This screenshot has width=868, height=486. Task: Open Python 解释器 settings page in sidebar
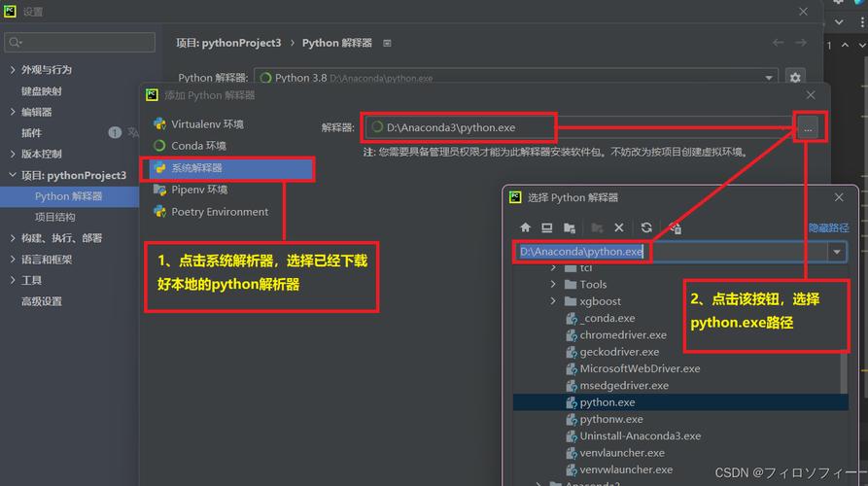69,196
